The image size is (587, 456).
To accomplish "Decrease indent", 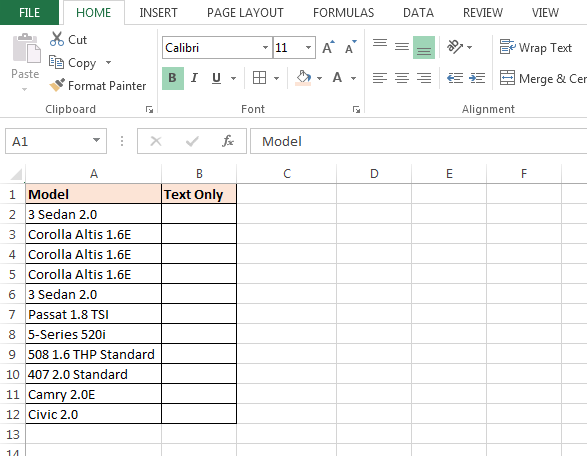I will 455,78.
